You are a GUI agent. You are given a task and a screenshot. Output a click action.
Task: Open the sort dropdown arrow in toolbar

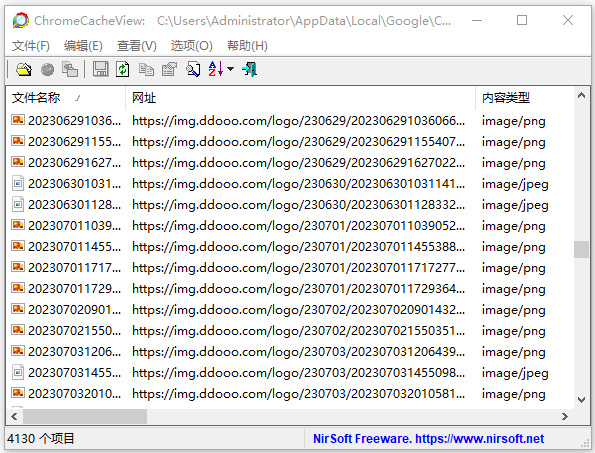click(x=230, y=69)
